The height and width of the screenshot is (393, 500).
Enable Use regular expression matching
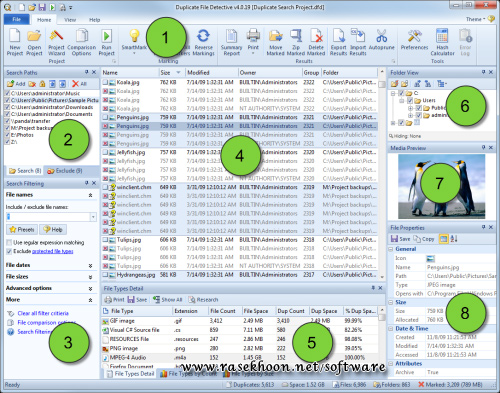pyautogui.click(x=9, y=242)
